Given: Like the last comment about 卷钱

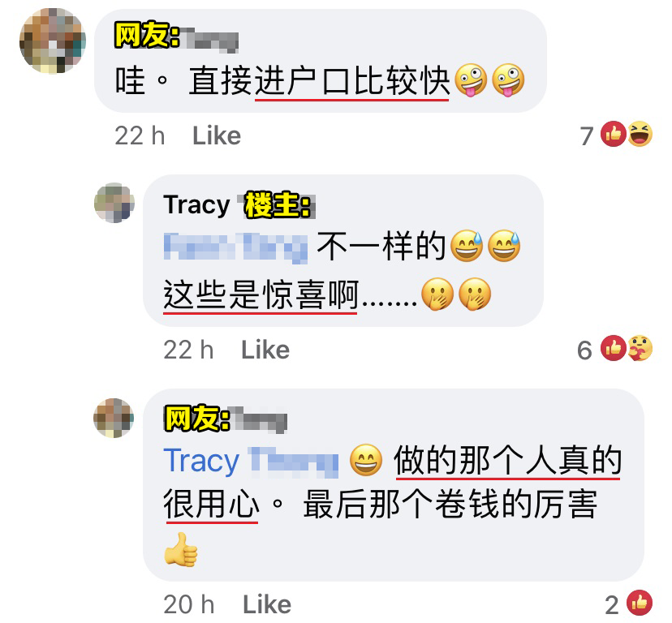Looking at the screenshot, I should [266, 604].
